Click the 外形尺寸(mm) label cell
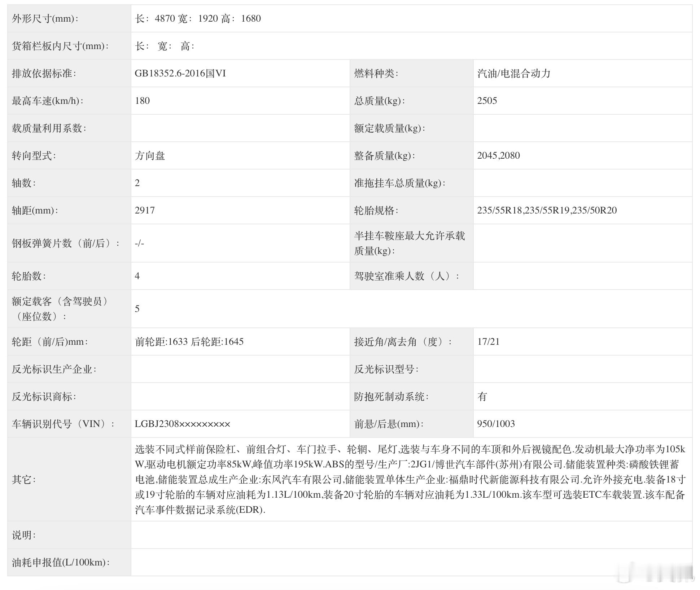This screenshot has width=700, height=590. pos(45,19)
